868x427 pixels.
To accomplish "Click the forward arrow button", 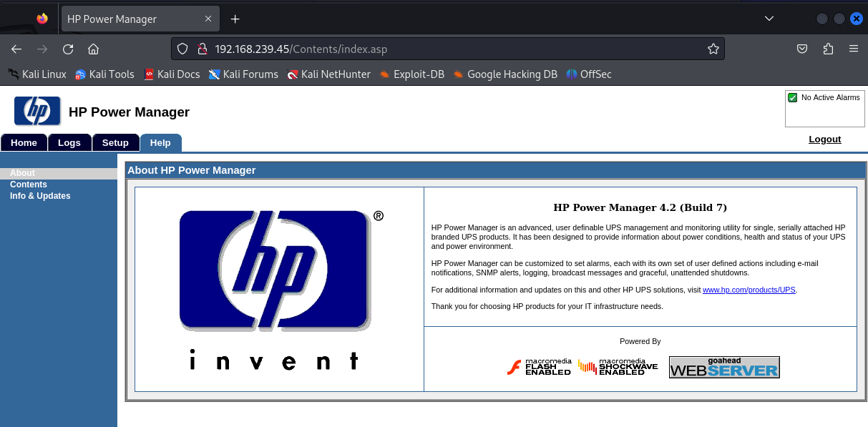I will [x=42, y=49].
